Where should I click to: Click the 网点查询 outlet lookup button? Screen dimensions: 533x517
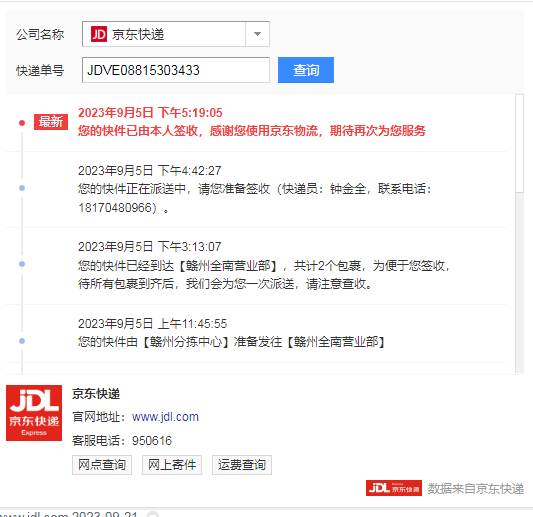coord(102,465)
